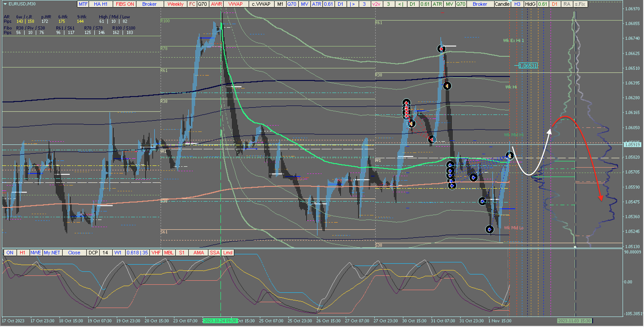Click the HidG toolbar button
The height and width of the screenshot is (327, 644).
click(530, 4)
